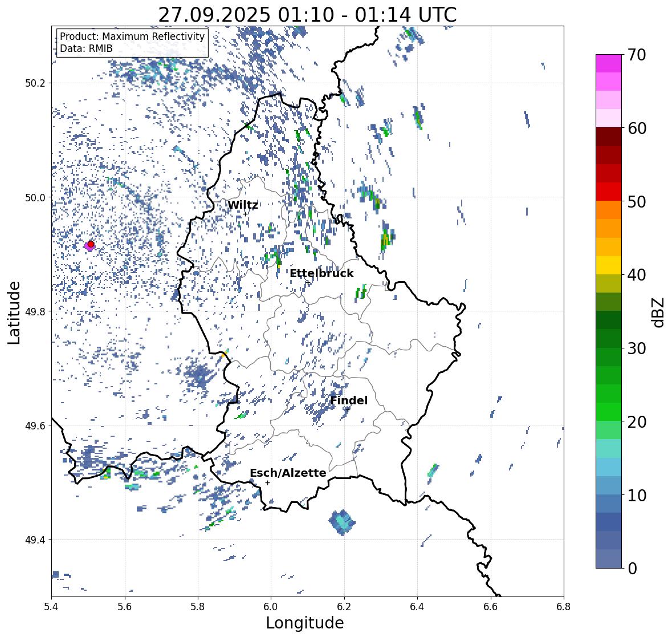Click the 30 value on colorbar
This screenshot has width=672, height=637.
coord(637,348)
